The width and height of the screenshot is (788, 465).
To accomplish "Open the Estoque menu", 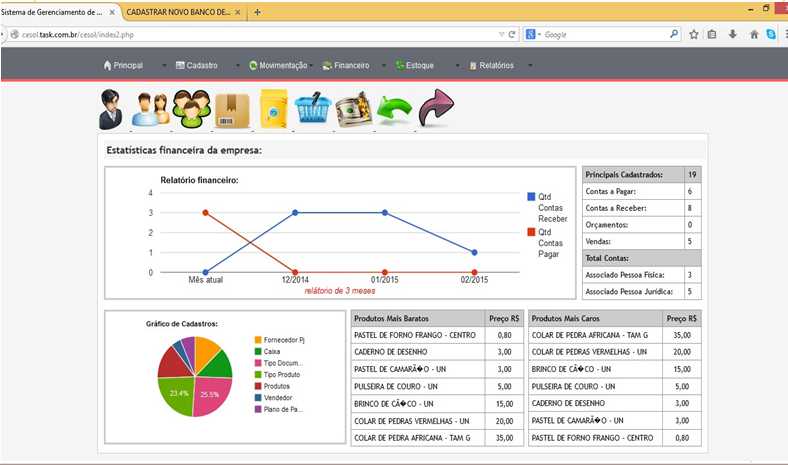I will pos(419,66).
